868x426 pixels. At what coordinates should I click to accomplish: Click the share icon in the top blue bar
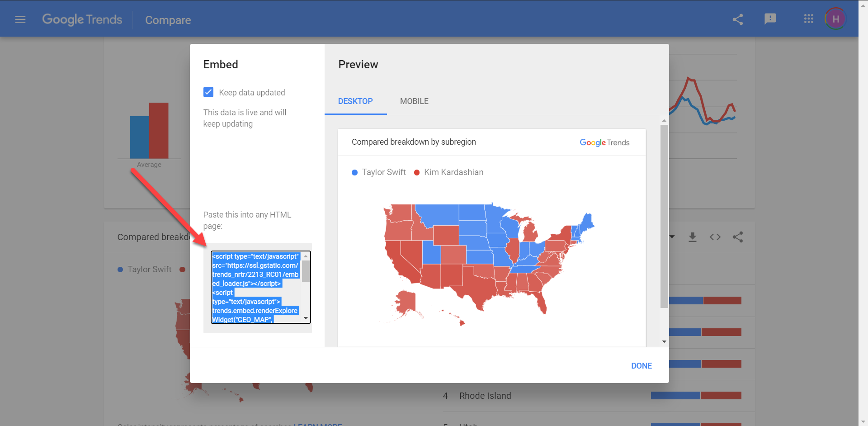click(x=738, y=19)
